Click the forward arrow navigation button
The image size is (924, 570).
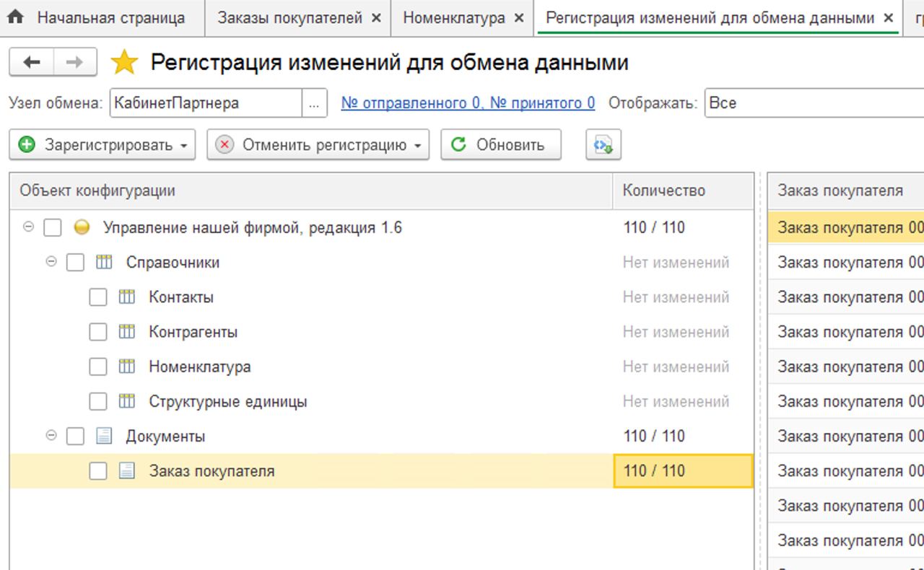[x=74, y=63]
